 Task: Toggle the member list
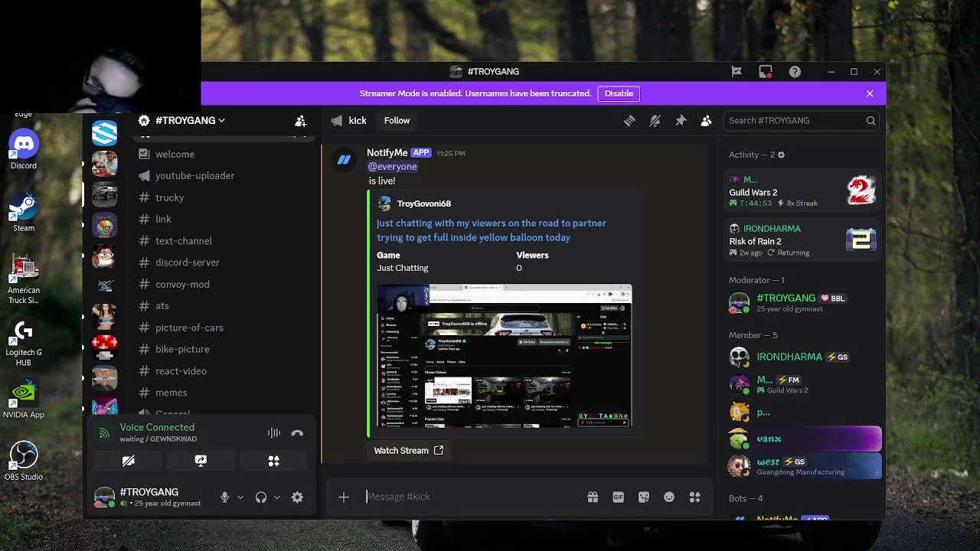[706, 121]
